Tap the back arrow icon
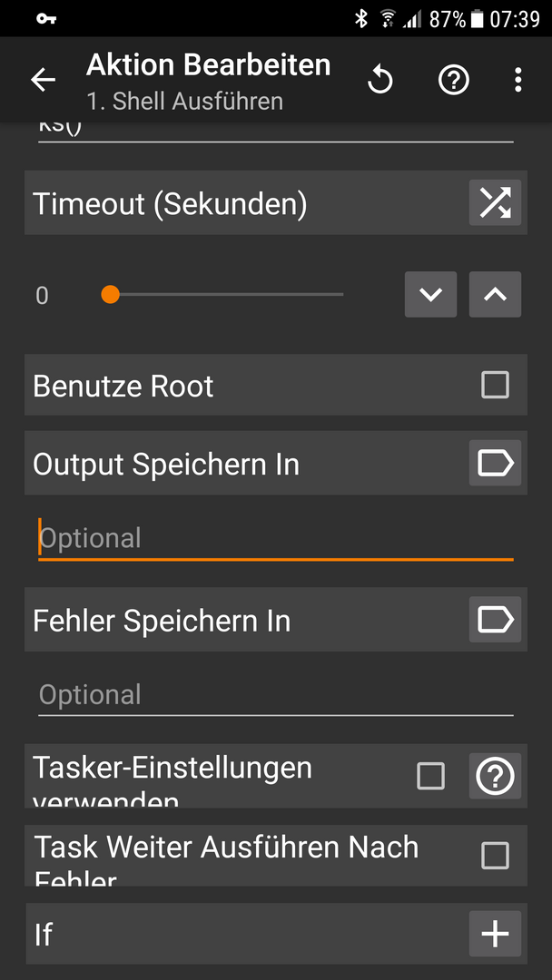Viewport: 552px width, 980px height. tap(43, 80)
